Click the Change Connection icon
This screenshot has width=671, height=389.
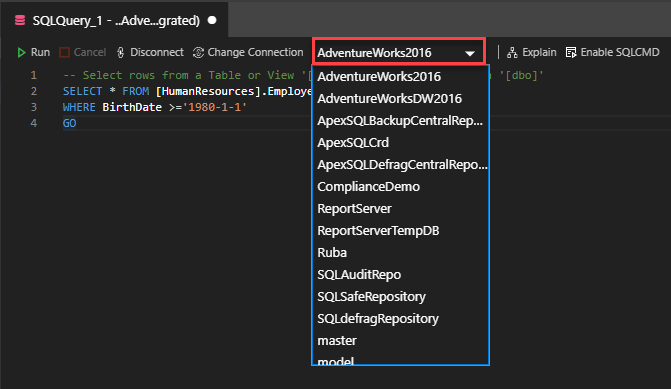(198, 53)
